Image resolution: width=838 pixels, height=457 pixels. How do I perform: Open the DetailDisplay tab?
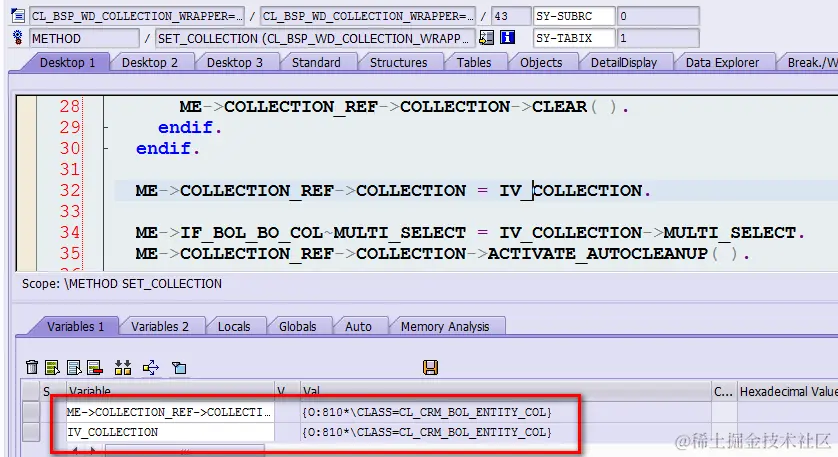624,63
